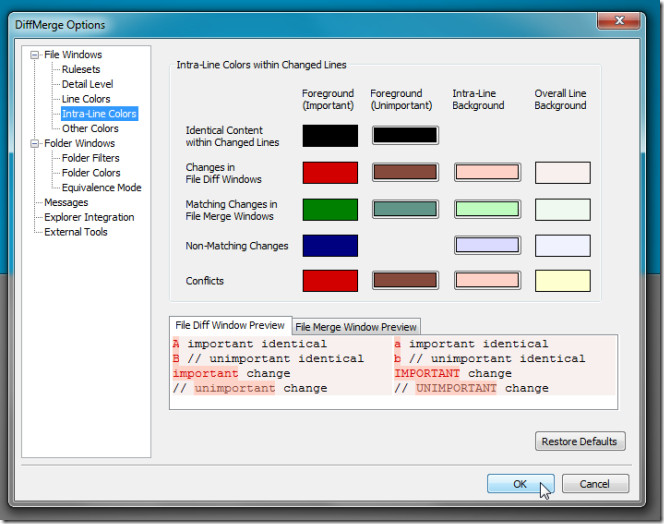Collapse the Folder Windows tree node
Image resolution: width=664 pixels, height=524 pixels.
point(35,144)
